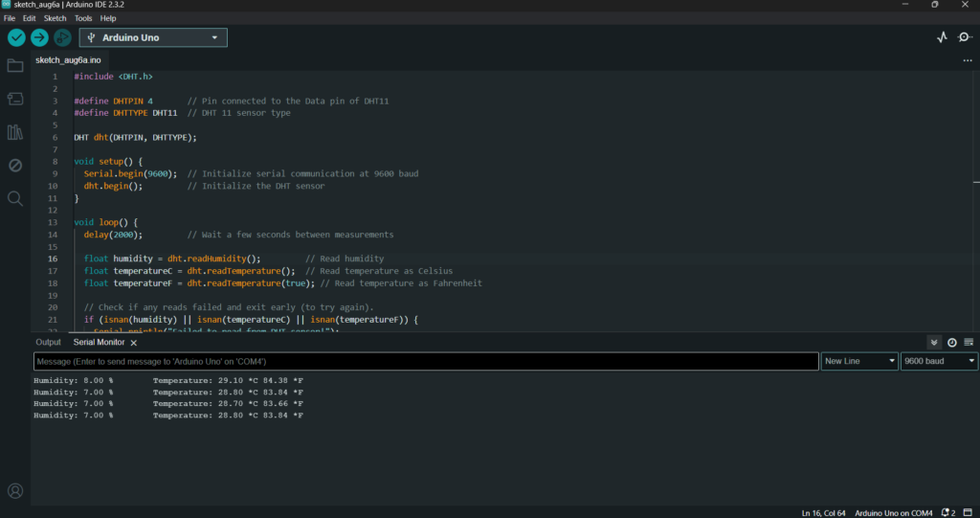This screenshot has width=980, height=518.
Task: Click the void loop() line
Action: 105,222
